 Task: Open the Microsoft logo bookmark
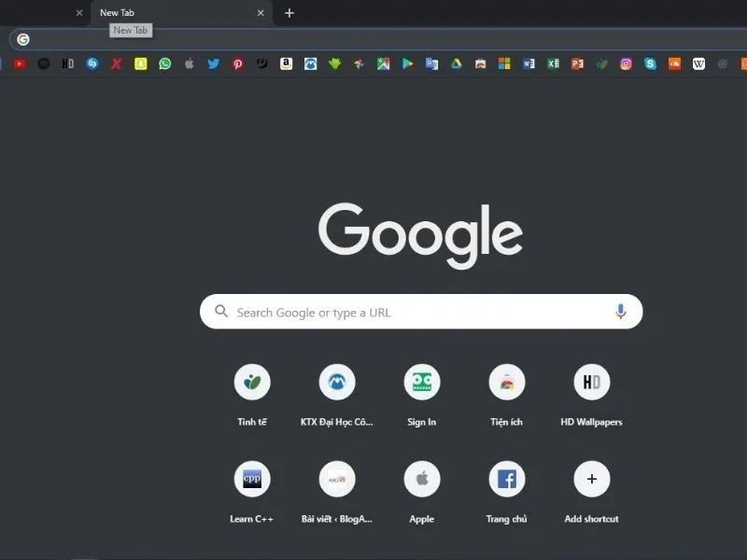point(504,63)
